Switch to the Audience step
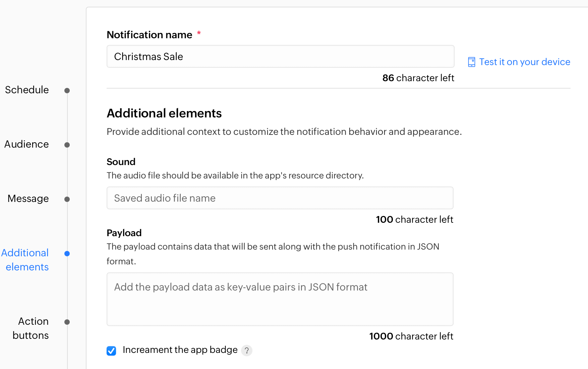The width and height of the screenshot is (588, 369). [26, 144]
